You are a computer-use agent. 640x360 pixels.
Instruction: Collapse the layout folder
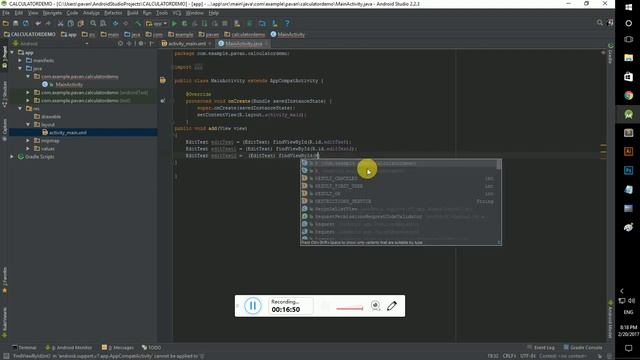(x=28, y=124)
